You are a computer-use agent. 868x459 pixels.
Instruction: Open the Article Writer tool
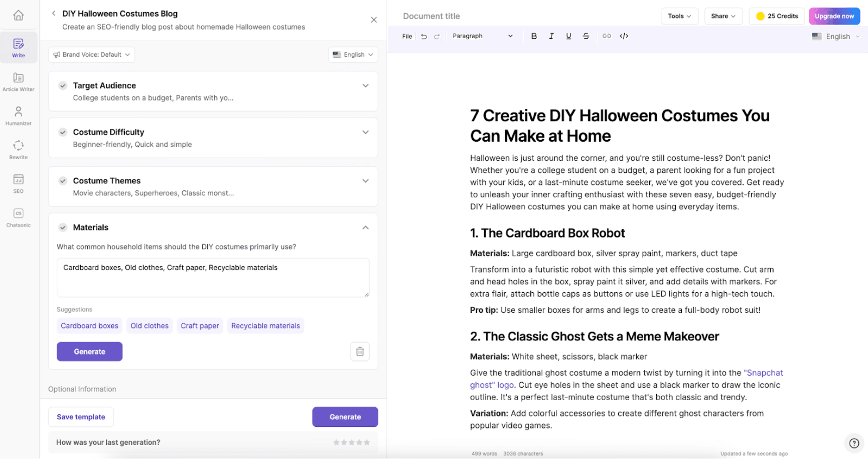[x=19, y=82]
